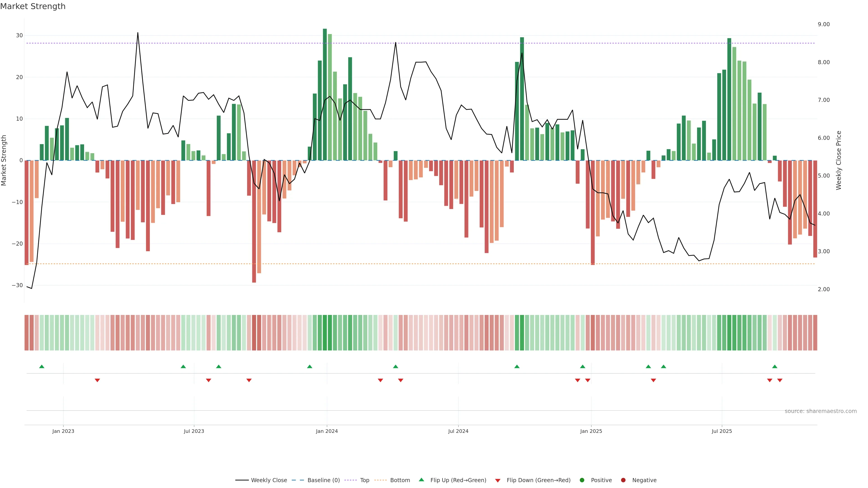
Task: Click the Negative red circle legend icon
Action: [623, 480]
